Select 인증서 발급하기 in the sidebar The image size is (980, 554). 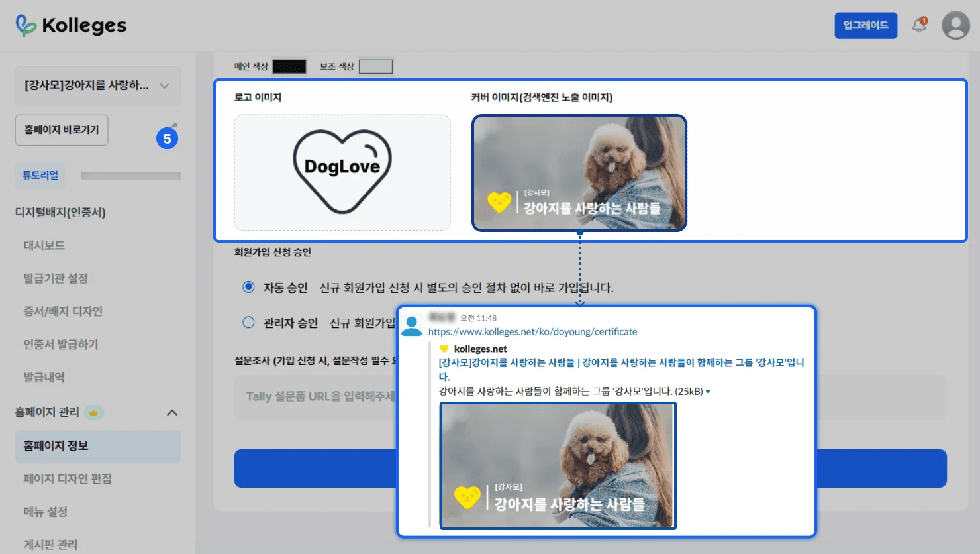point(61,345)
